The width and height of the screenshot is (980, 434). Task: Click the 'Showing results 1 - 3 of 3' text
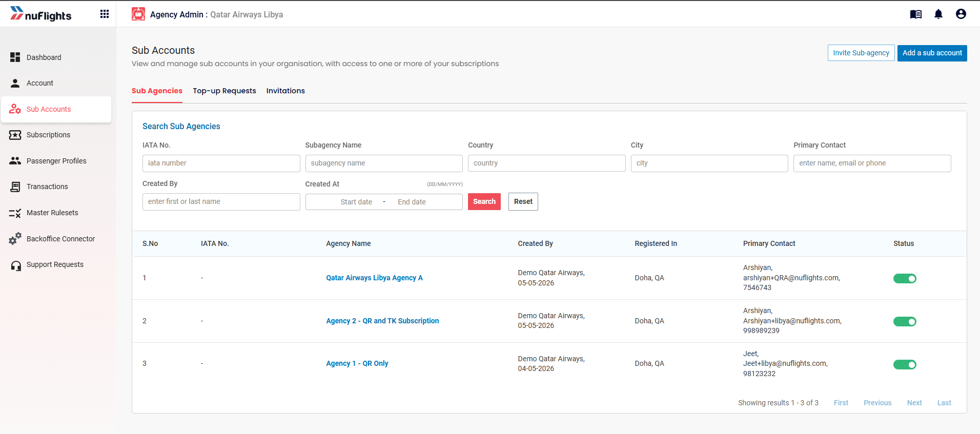pos(778,403)
